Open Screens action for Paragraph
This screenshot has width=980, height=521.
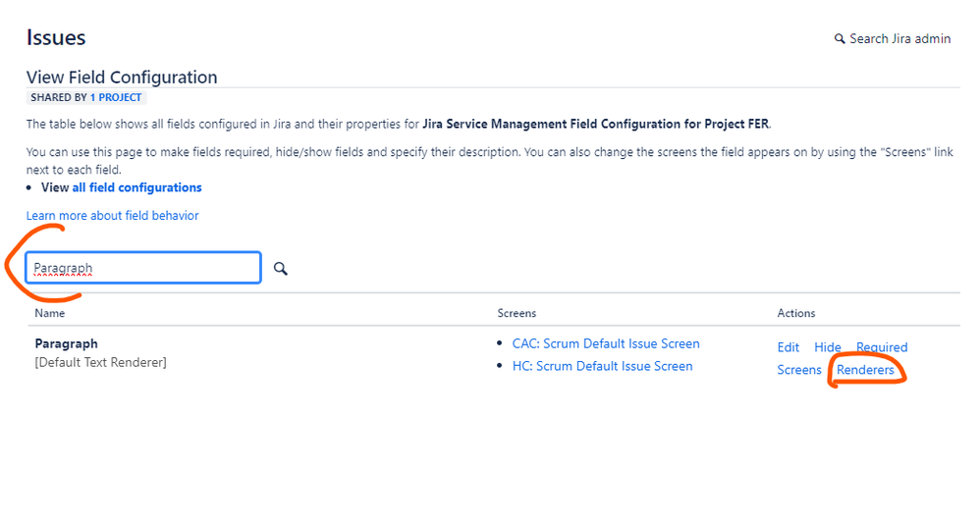(799, 370)
